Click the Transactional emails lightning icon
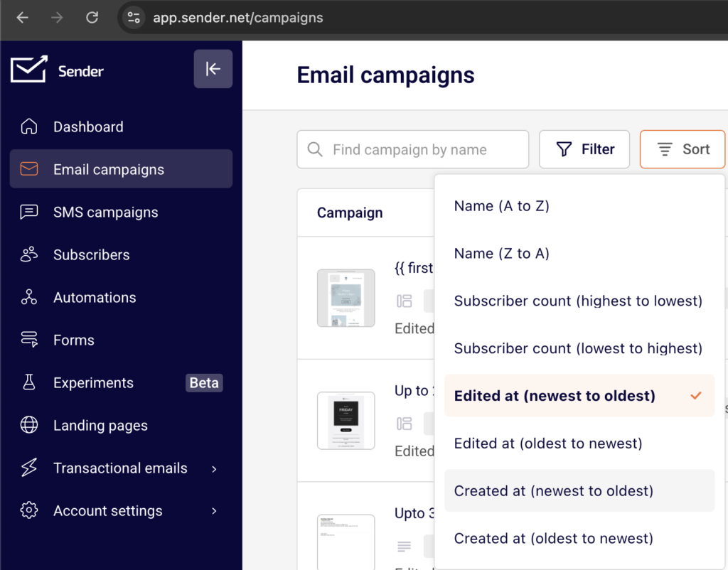This screenshot has width=728, height=570. (x=28, y=468)
